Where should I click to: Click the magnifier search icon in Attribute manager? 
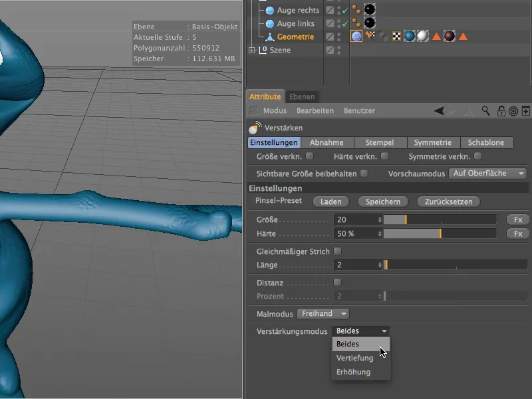tap(486, 110)
